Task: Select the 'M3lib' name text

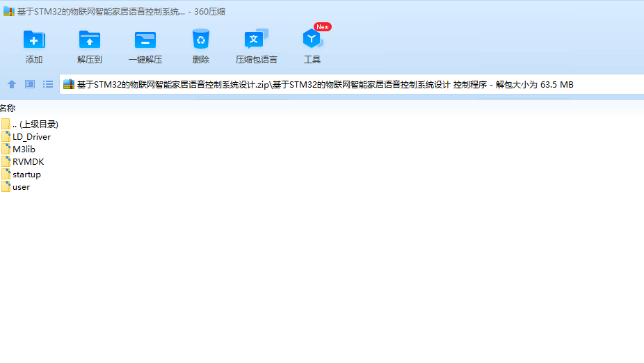Action: 24,149
